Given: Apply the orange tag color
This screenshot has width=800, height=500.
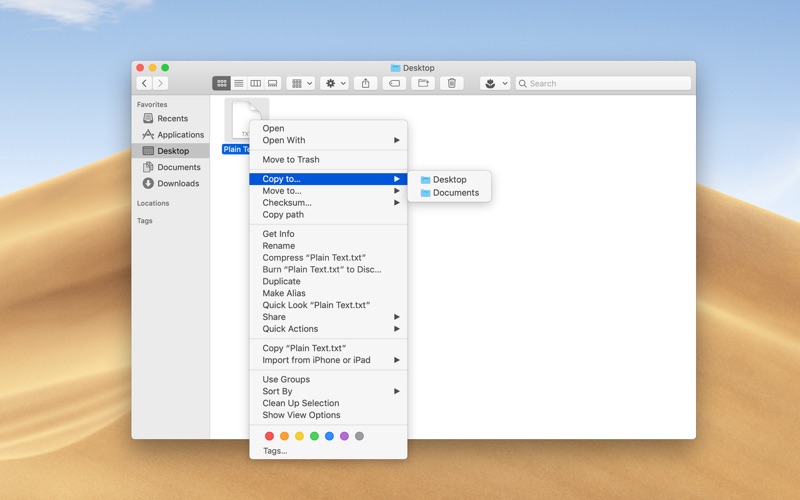Looking at the screenshot, I should (x=284, y=436).
